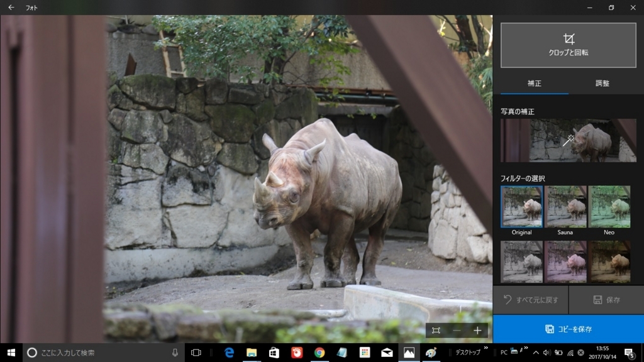Select the Sauna filter
This screenshot has height=362, width=644.
[x=565, y=207]
